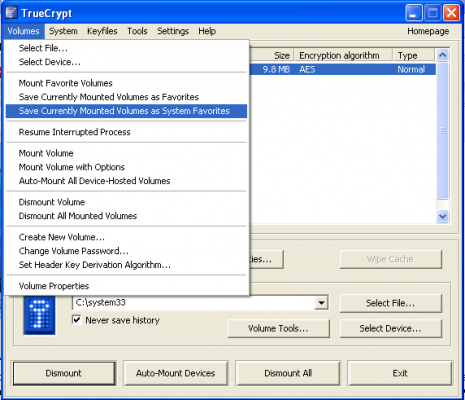Minimize the TrueCrypt window

coord(413,13)
